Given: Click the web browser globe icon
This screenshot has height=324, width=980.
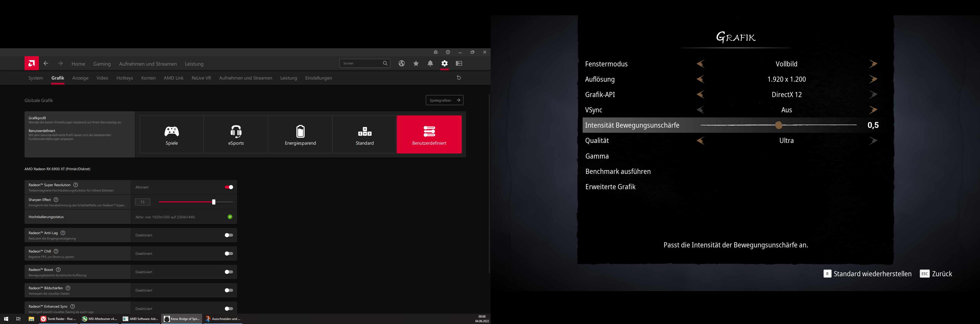Looking at the screenshot, I should click(x=401, y=64).
